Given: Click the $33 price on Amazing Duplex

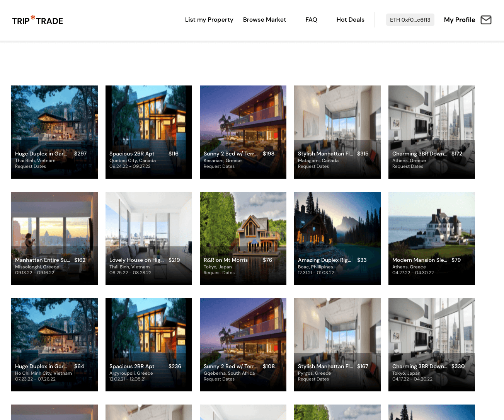Looking at the screenshot, I should (362, 260).
